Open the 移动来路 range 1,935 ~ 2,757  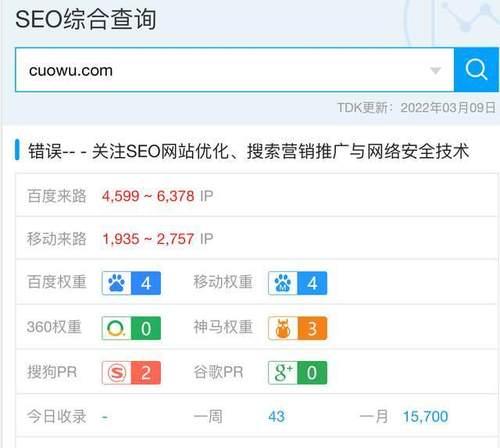148,239
